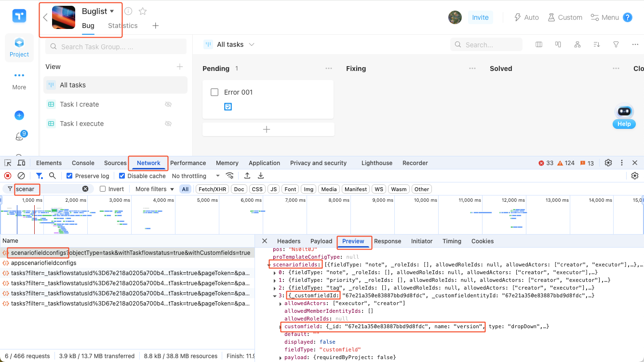
Task: Click the Buglist project thumbnail image
Action: [64, 18]
